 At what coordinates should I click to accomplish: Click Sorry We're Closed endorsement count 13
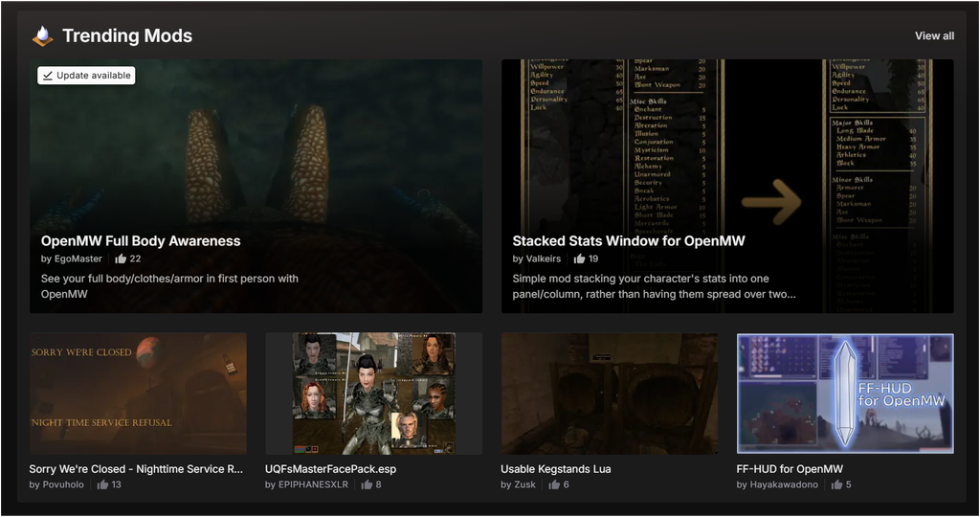click(116, 484)
